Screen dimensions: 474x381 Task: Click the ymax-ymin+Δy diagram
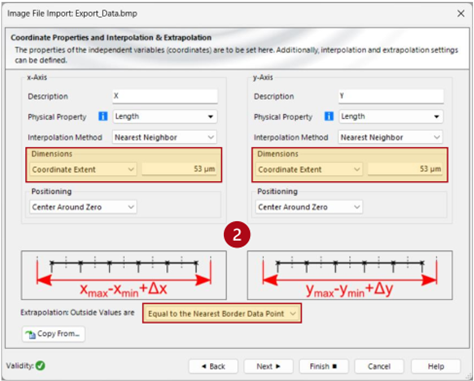pos(350,275)
